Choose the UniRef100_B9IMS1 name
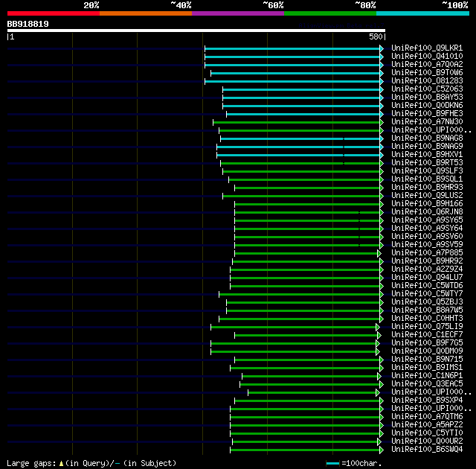The height and width of the screenshot is (469, 476). coord(427,368)
